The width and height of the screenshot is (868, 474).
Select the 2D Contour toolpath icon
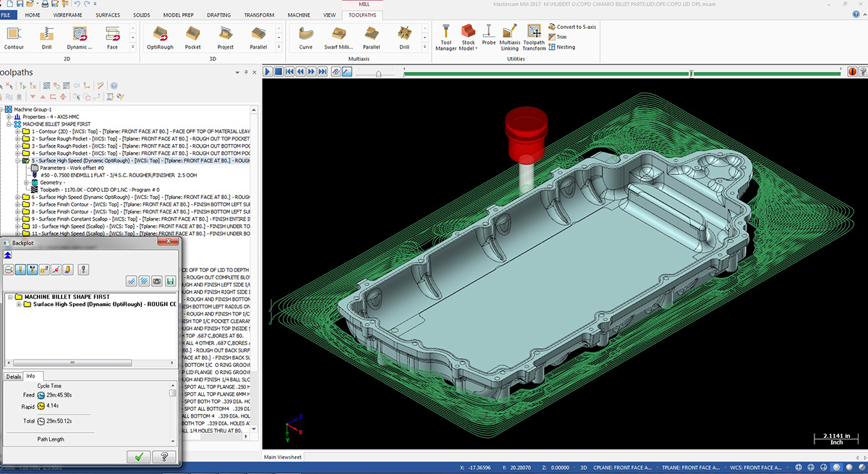point(14,38)
